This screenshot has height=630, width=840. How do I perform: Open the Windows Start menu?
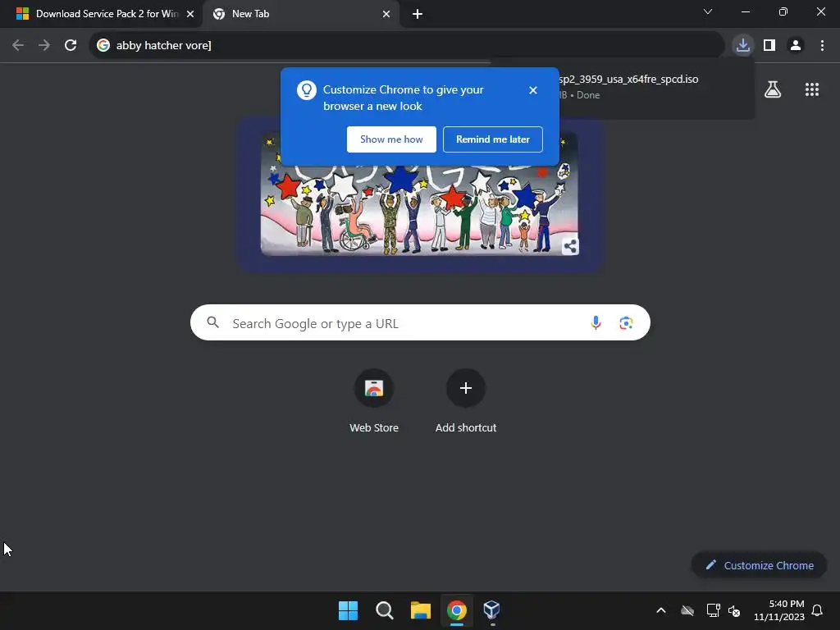pyautogui.click(x=348, y=610)
